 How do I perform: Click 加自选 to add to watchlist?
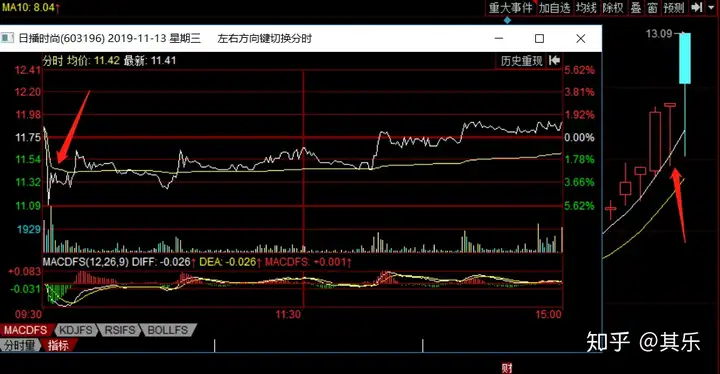(555, 8)
